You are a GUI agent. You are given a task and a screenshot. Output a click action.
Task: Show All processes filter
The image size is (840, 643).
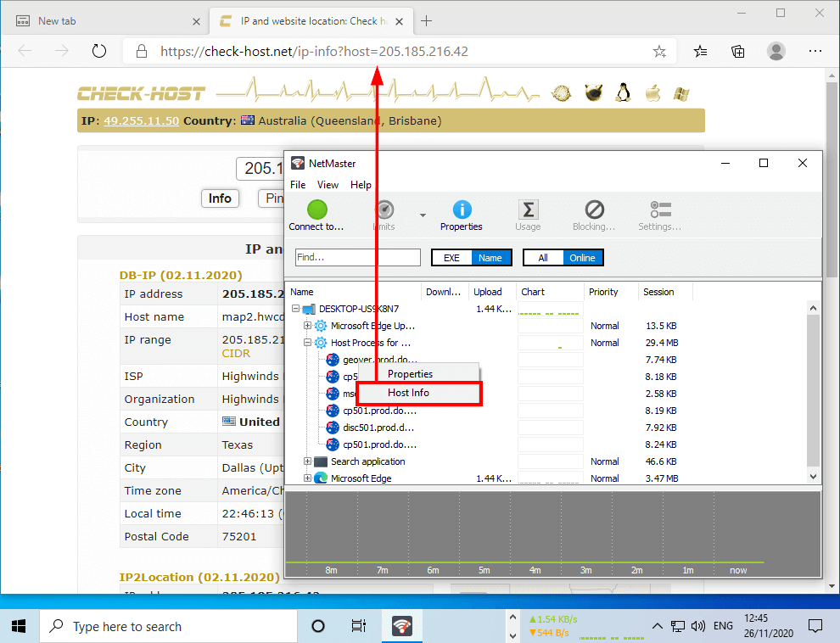point(543,258)
